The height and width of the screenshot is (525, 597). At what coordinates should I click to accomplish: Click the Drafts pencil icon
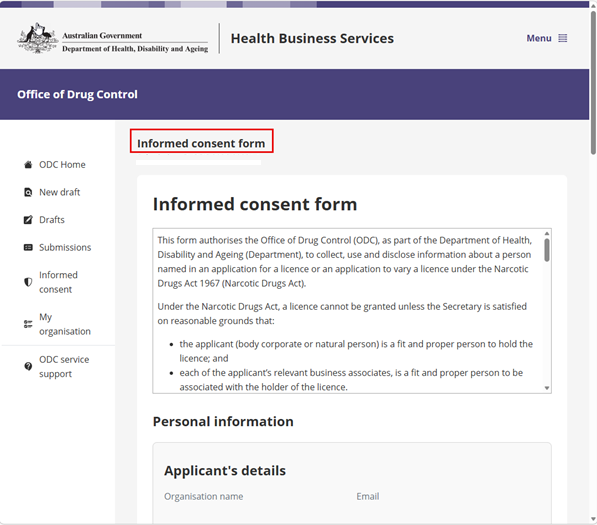tap(28, 220)
